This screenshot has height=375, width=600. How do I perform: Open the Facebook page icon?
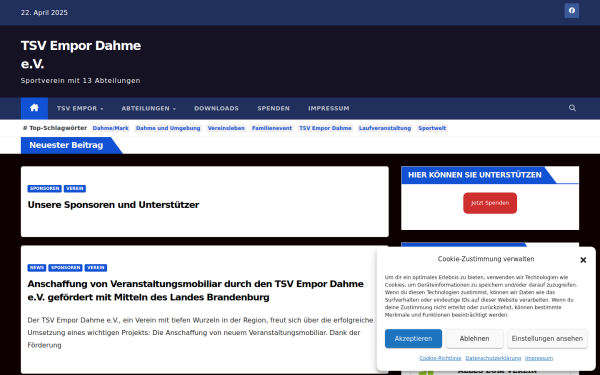571,11
